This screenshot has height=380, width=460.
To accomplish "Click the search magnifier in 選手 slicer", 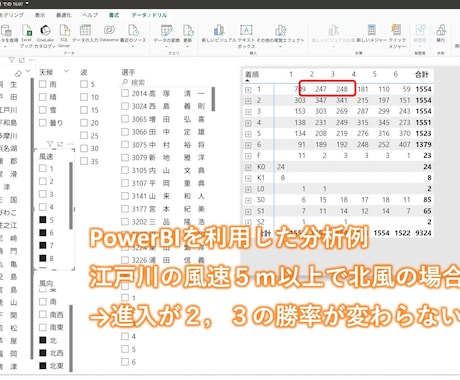I will coord(125,82).
